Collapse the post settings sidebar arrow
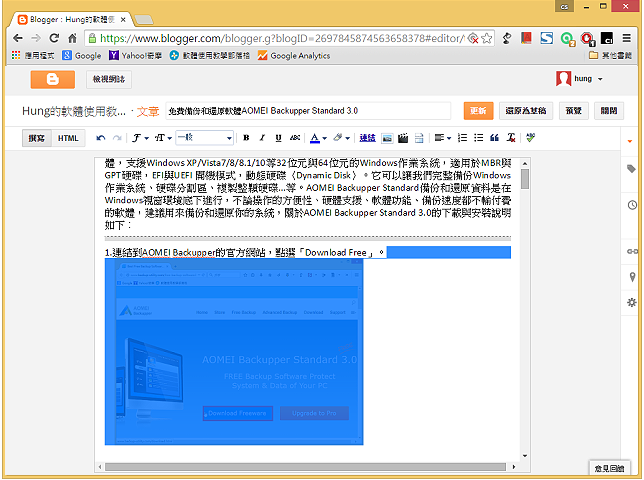This screenshot has height=480, width=644. [x=630, y=141]
